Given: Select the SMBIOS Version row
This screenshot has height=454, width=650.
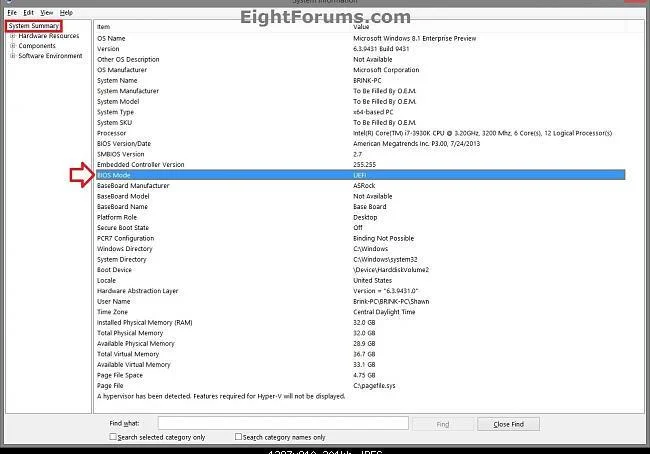Looking at the screenshot, I should pos(360,154).
